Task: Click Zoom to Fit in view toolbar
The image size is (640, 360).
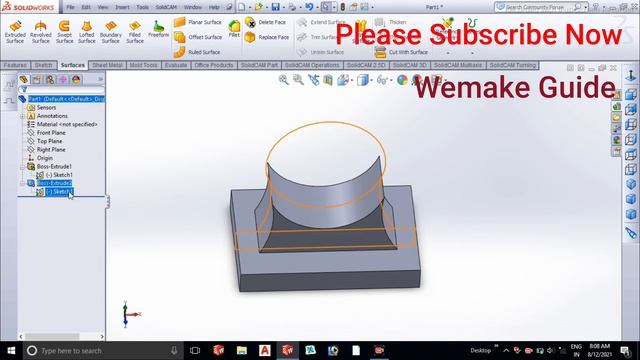Action: pos(283,80)
